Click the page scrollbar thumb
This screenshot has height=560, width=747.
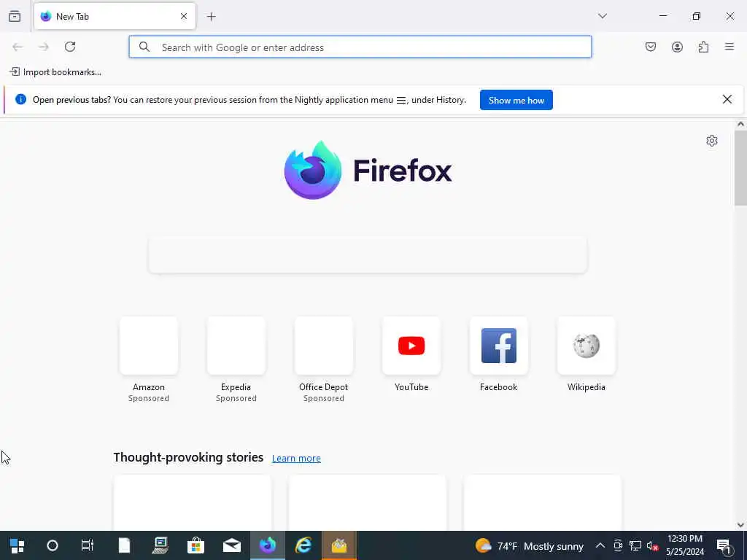click(740, 168)
